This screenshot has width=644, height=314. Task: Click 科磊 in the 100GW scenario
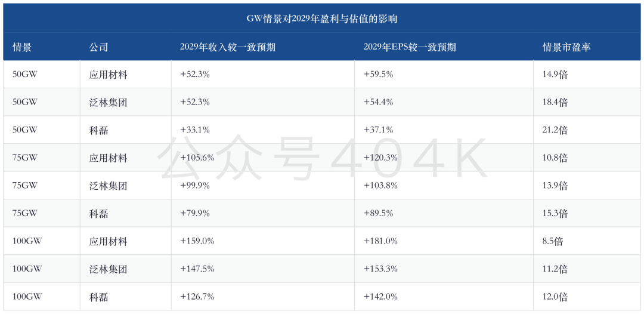point(98,297)
